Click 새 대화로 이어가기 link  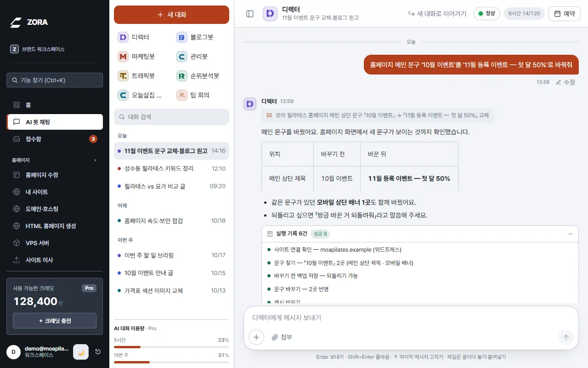click(x=437, y=14)
